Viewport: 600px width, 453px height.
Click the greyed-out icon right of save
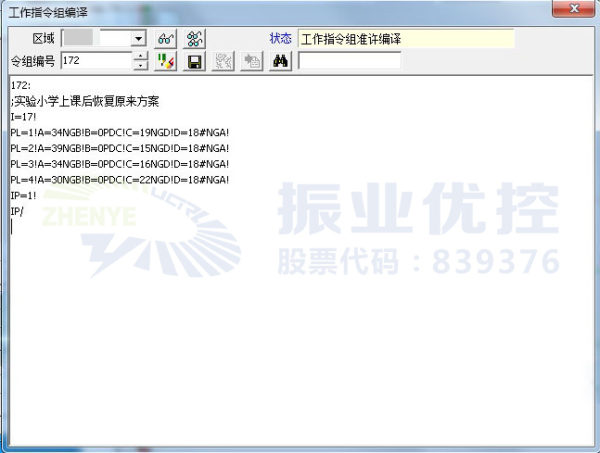coord(224,61)
